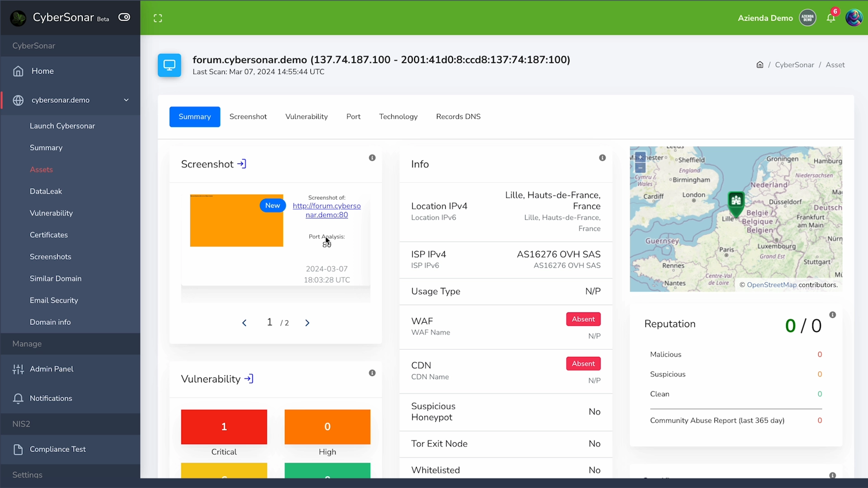Click the Compliance Test document icon
The image size is (868, 488).
[18, 450]
